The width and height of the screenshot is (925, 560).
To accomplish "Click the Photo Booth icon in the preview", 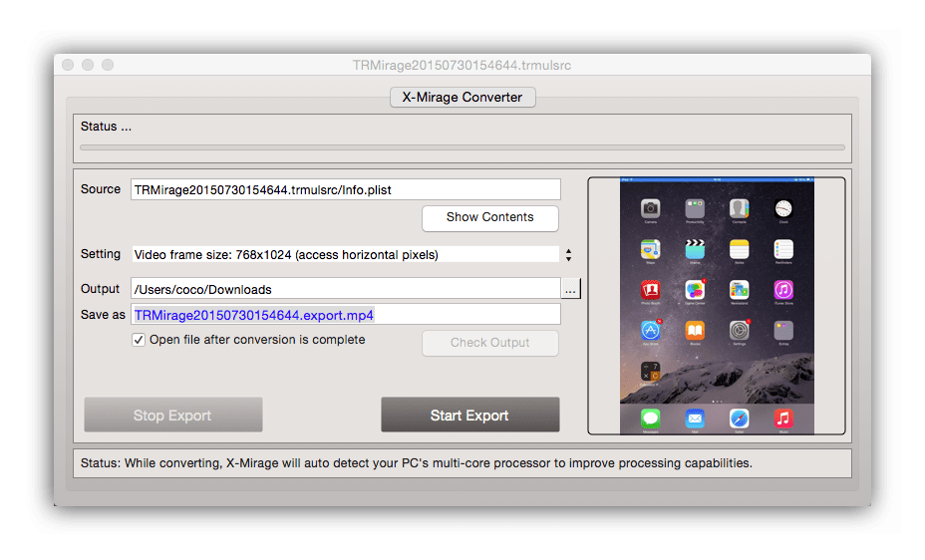I will (x=651, y=291).
